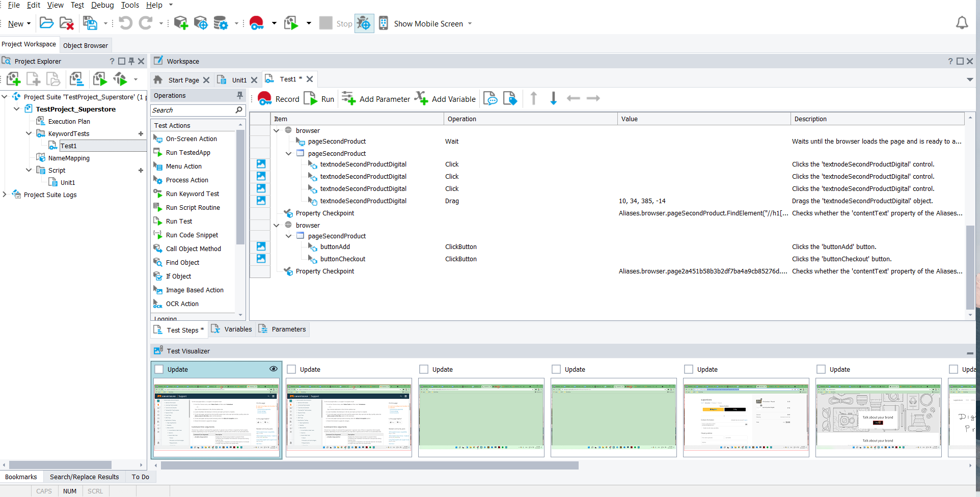Move selected operation down with blue arrow
980x497 pixels.
click(x=554, y=98)
